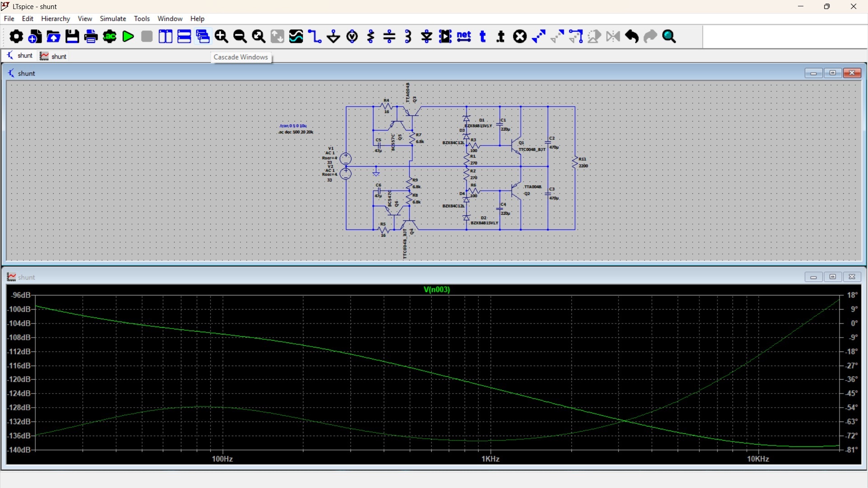Click the Tile Windows Vertically icon
868x488 pixels.
pos(165,37)
